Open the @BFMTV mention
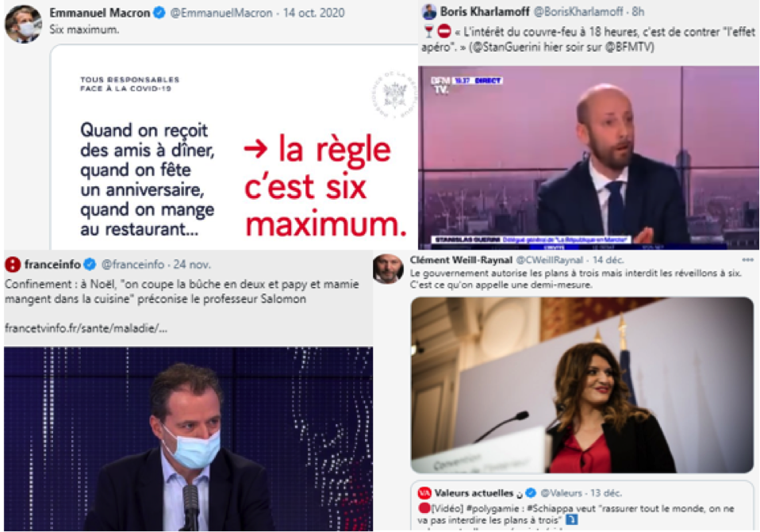Screen dimensions: 760x532 pos(628,47)
